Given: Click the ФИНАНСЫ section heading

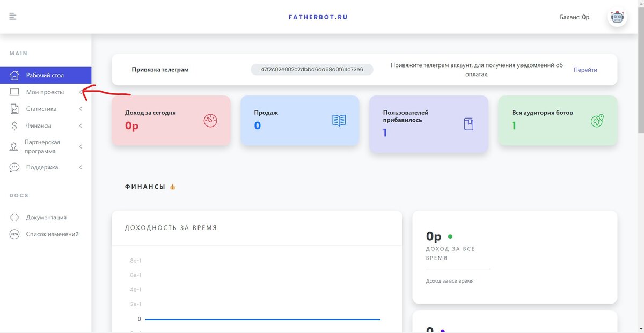Looking at the screenshot, I should coord(145,187).
